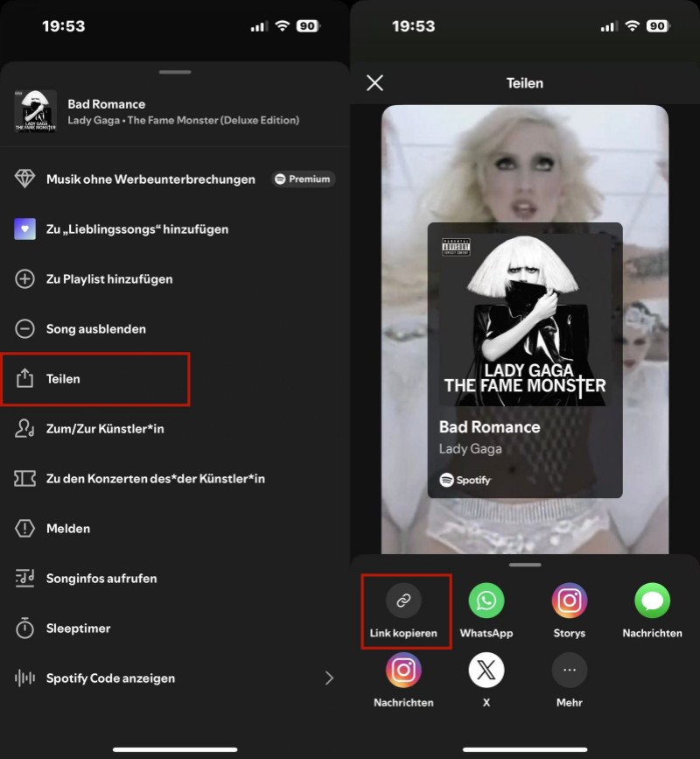Tap the menu sheet drag handle
700x759 pixels.
pos(175,72)
